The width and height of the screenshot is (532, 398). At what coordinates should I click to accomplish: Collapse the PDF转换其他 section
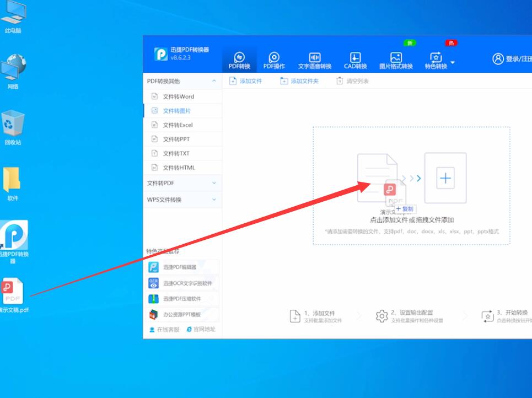click(x=214, y=80)
